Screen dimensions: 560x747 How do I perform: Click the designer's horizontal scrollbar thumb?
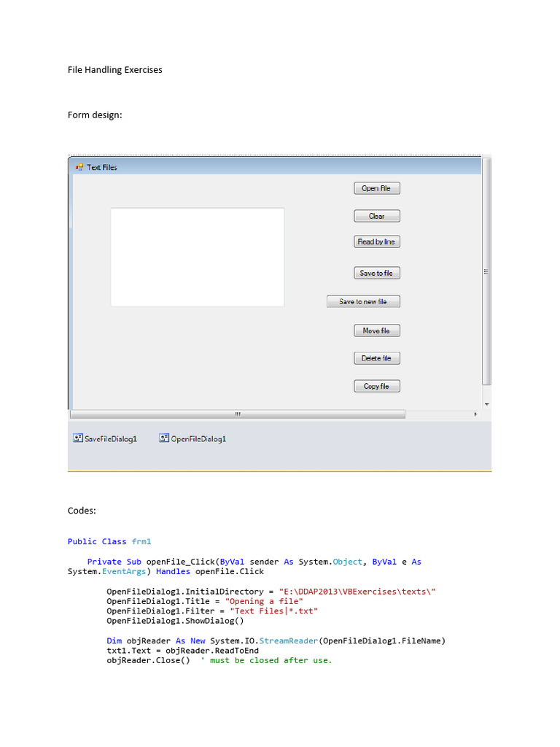coord(238,414)
